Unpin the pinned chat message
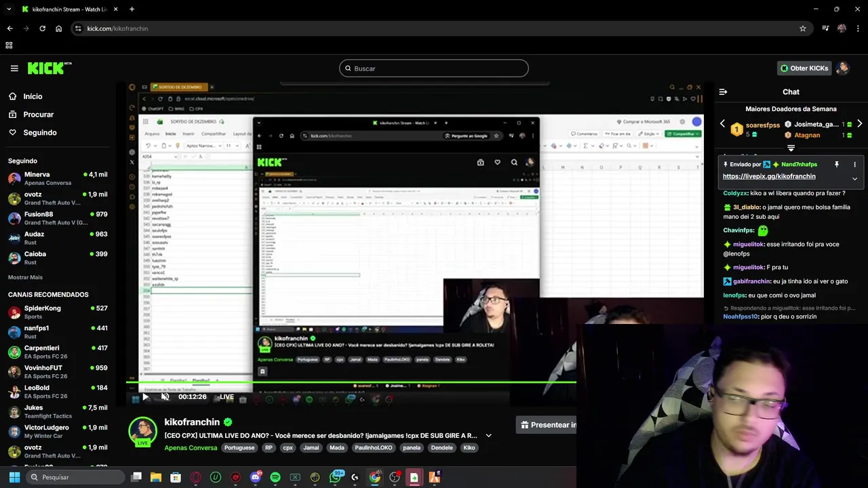 point(837,164)
